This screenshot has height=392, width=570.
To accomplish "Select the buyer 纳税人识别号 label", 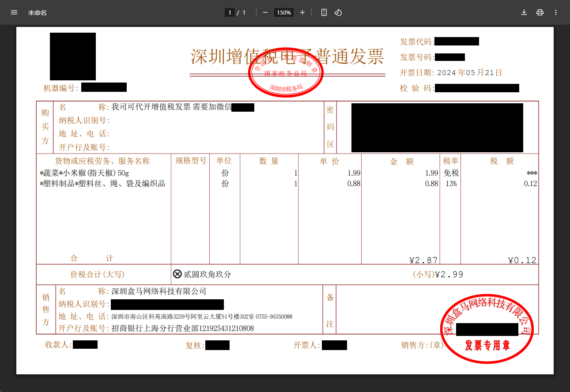I will 84,121.
